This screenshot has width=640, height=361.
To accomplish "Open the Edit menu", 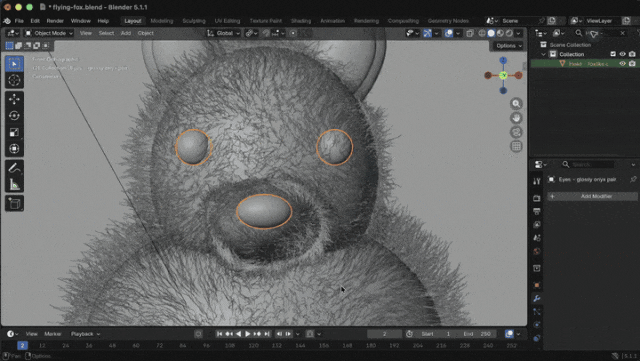I will point(35,21).
